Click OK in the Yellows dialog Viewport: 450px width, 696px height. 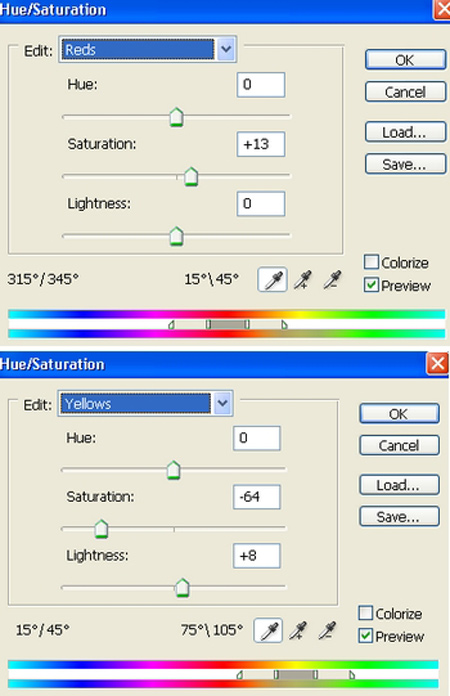tap(399, 414)
